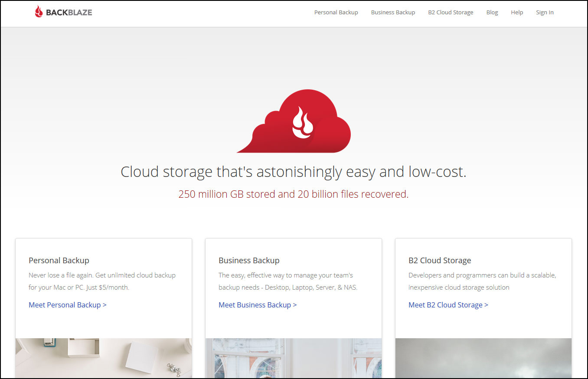This screenshot has width=588, height=379.
Task: Click the Cloud storage astonishingly easy headline
Action: [294, 172]
